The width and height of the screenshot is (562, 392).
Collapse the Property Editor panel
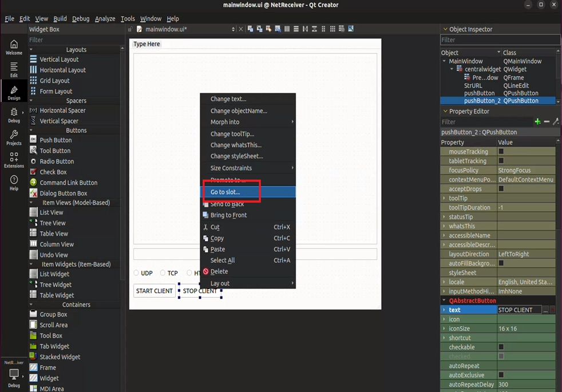[445, 112]
